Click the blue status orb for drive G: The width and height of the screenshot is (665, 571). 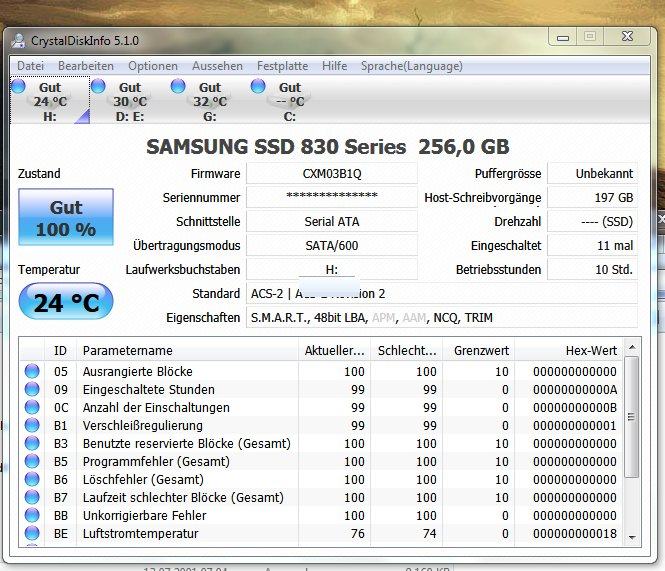click(x=178, y=86)
